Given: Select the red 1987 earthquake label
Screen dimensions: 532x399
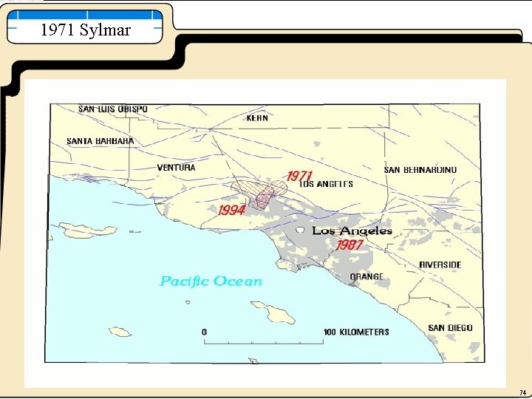Looking at the screenshot, I should pos(349,245).
